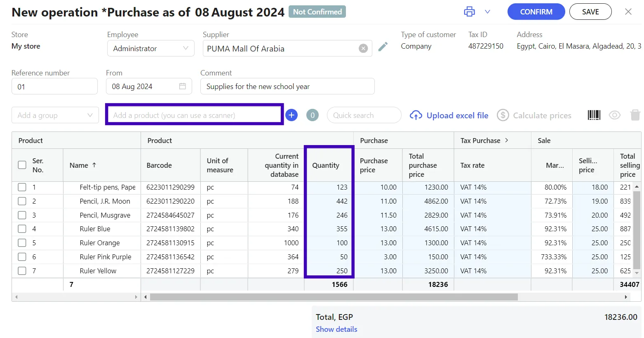Click the selling price 18.00 cell
The image size is (644, 338).
[593, 187]
